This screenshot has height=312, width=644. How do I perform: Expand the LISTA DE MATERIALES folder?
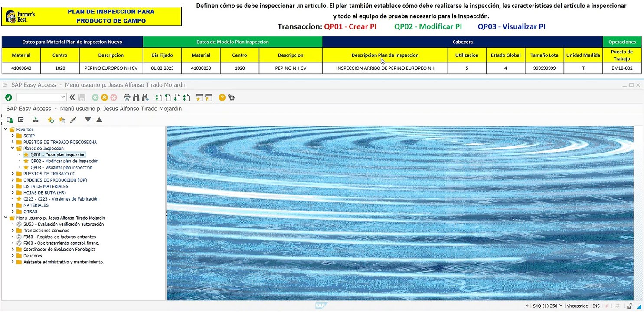tap(13, 186)
